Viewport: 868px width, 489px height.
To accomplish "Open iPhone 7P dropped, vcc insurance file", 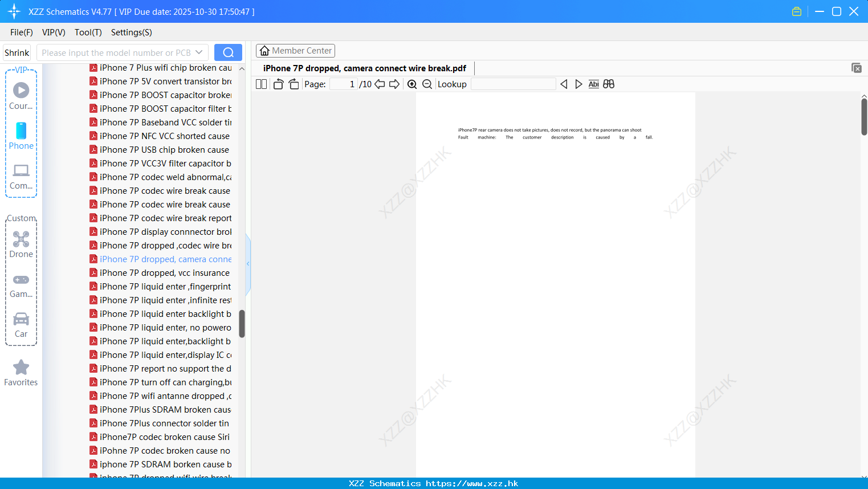I will (160, 273).
